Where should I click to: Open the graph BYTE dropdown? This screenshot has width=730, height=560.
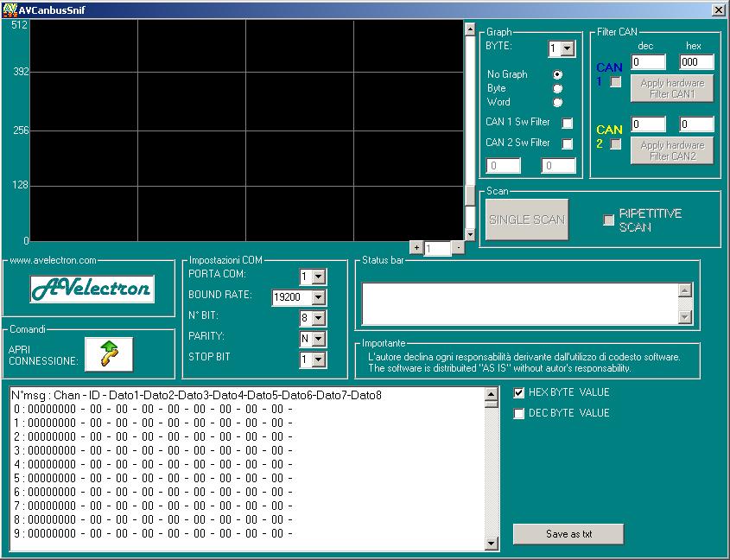pyautogui.click(x=567, y=48)
